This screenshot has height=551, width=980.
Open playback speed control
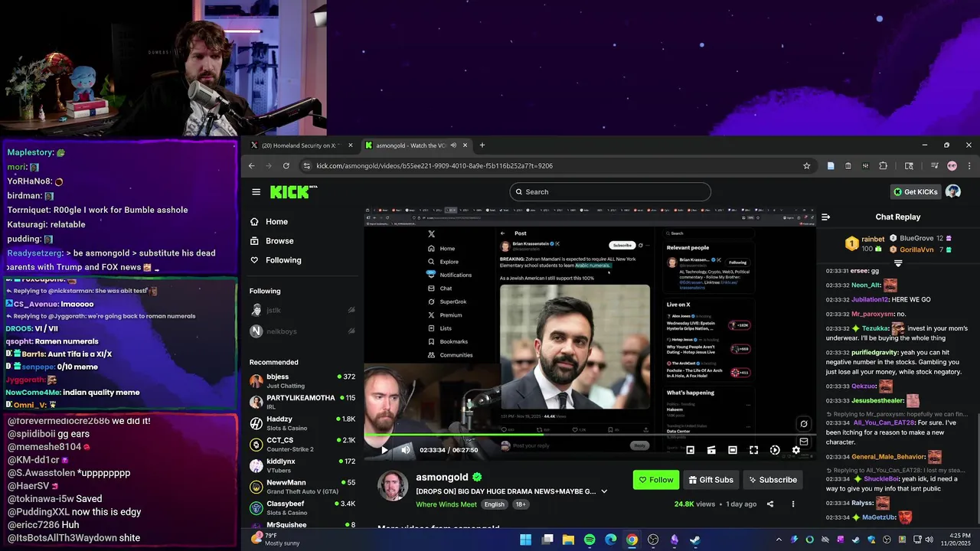coord(775,450)
